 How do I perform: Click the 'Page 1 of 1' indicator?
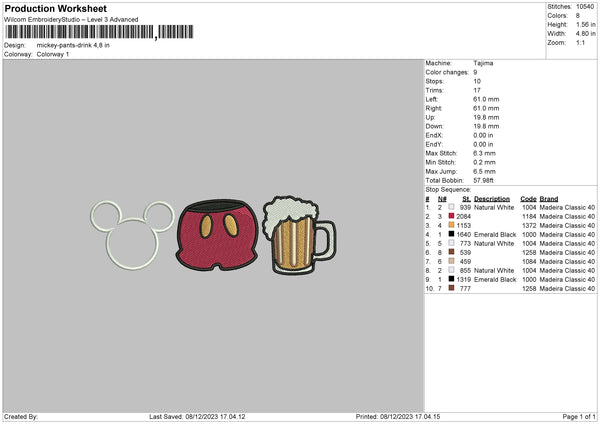pos(579,416)
